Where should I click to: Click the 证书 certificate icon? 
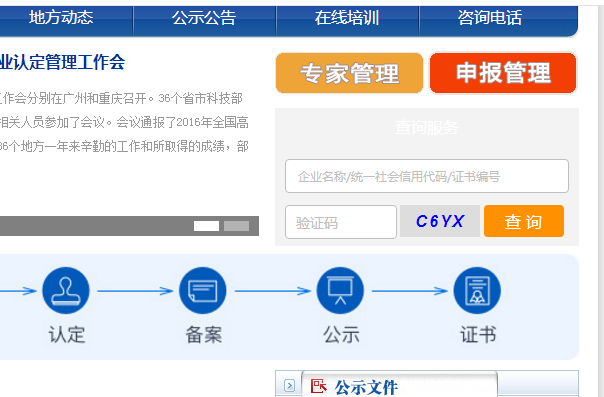[477, 291]
